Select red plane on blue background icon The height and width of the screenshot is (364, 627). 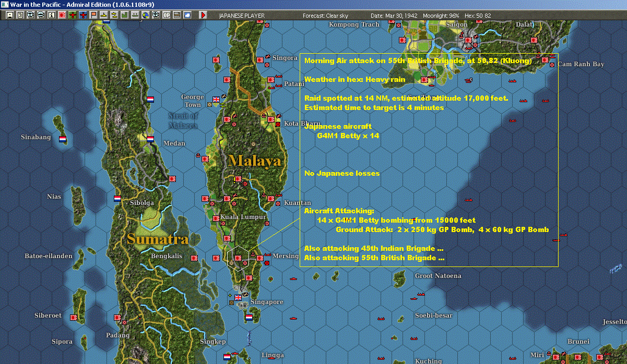click(x=83, y=15)
